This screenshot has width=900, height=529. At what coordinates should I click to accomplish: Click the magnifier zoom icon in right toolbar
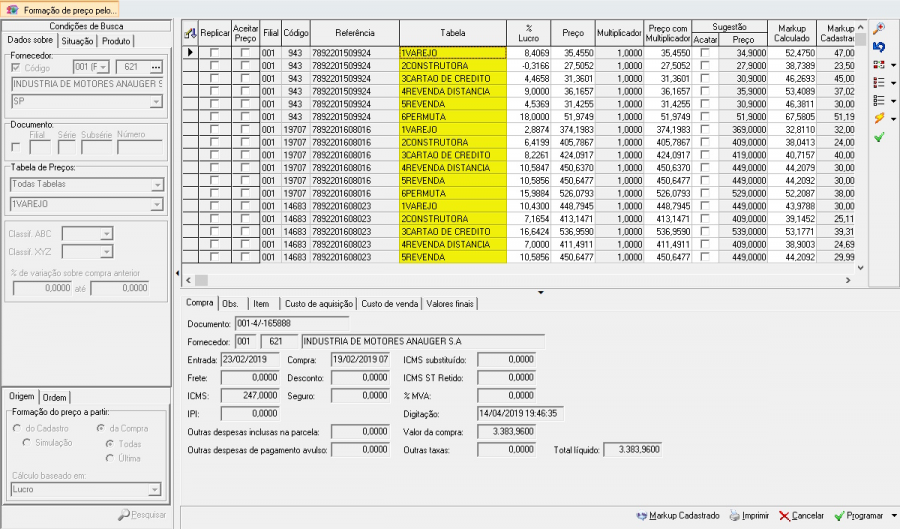(878, 28)
